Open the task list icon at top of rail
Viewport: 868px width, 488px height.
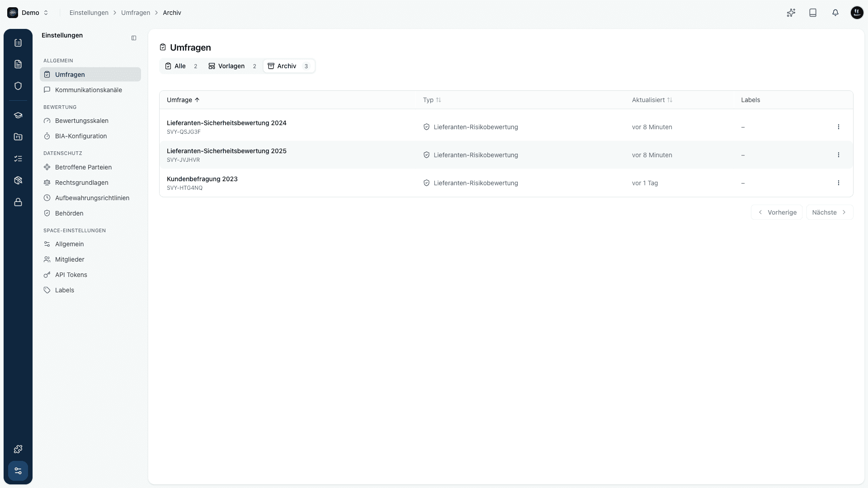pos(18,42)
